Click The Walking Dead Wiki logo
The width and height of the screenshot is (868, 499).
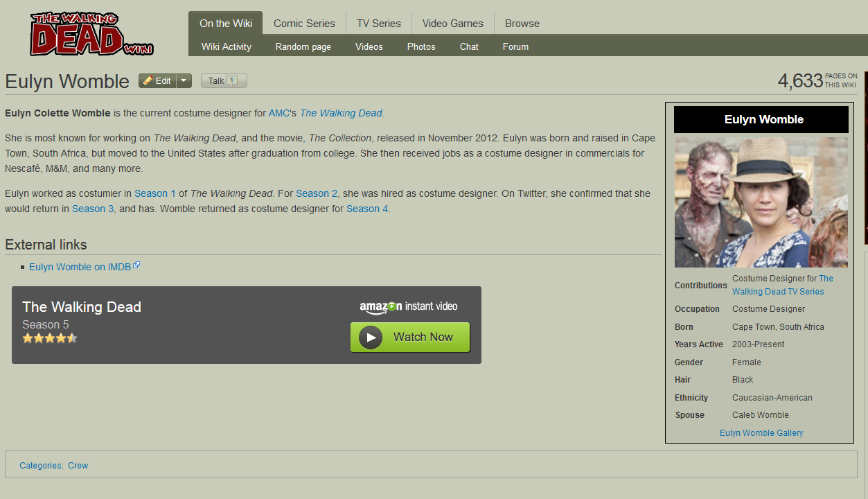(91, 33)
